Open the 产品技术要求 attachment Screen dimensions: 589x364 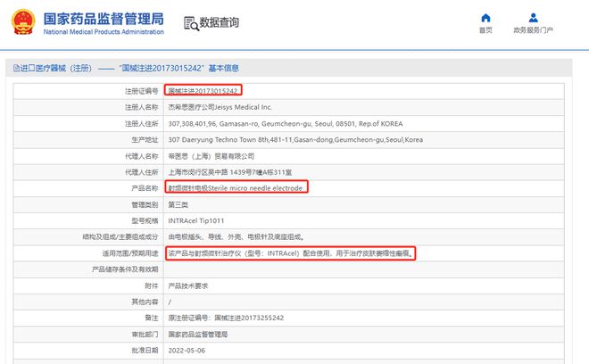(x=187, y=285)
